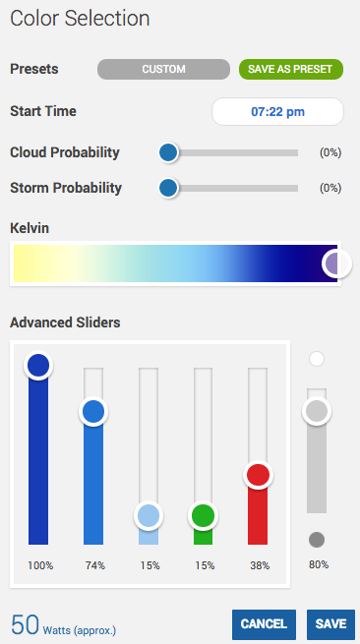The width and height of the screenshot is (360, 644).
Task: Open the Custom presets dropdown
Action: (163, 69)
